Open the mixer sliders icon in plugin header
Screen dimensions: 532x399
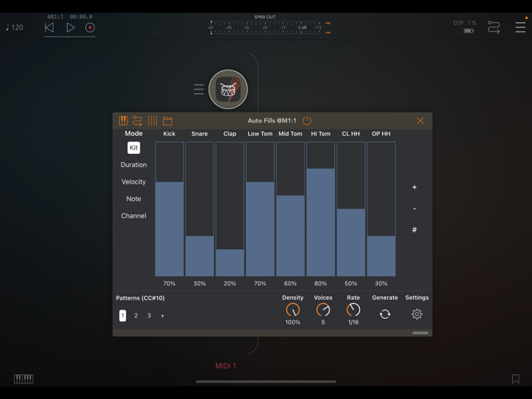pos(153,121)
